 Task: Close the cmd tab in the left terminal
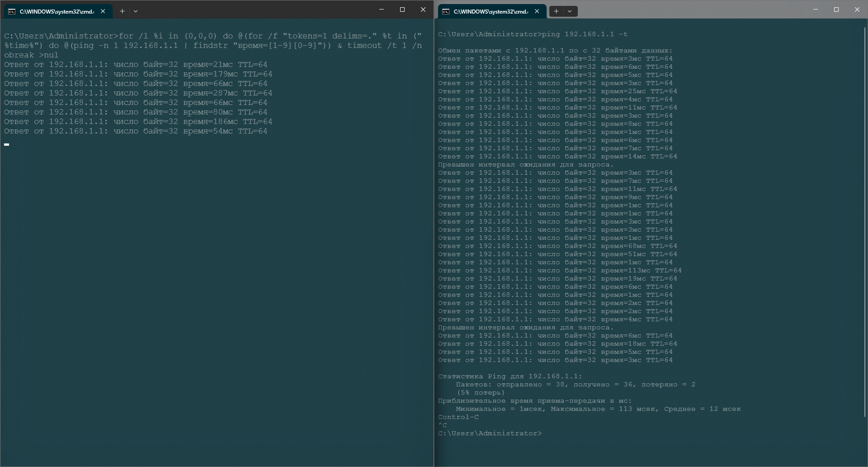coord(103,11)
